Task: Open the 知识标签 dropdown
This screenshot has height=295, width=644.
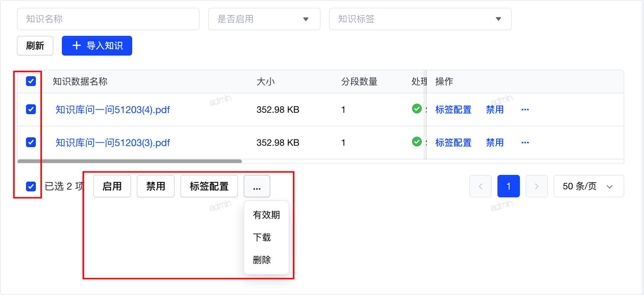Action: coord(420,19)
